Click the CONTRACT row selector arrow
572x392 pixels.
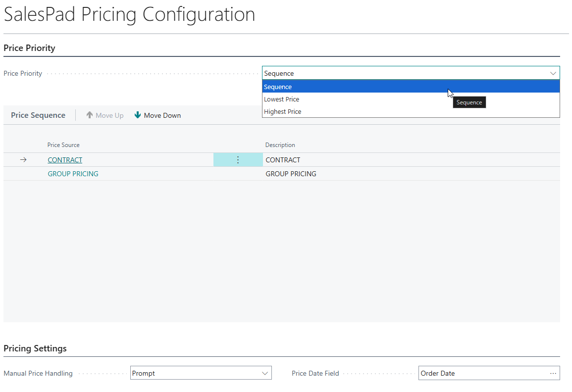tap(23, 160)
